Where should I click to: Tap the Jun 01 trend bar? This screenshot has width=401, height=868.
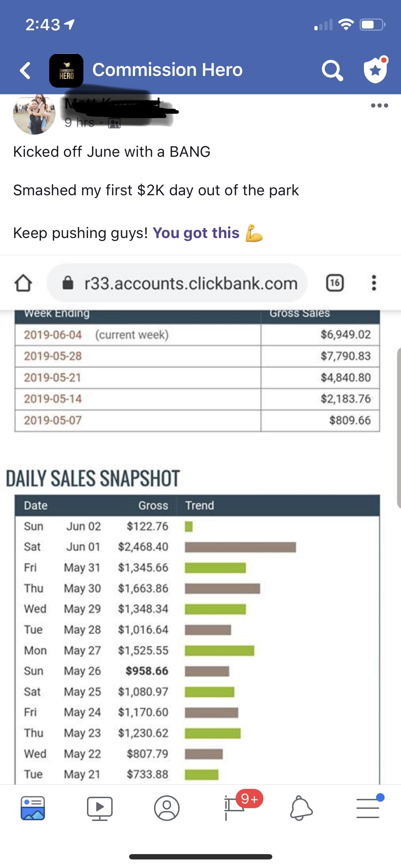tap(240, 547)
